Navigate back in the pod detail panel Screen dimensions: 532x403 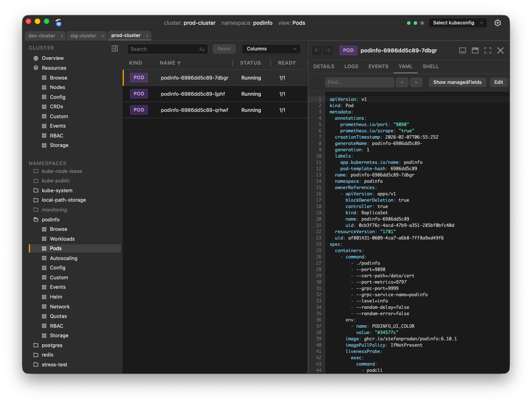point(317,50)
